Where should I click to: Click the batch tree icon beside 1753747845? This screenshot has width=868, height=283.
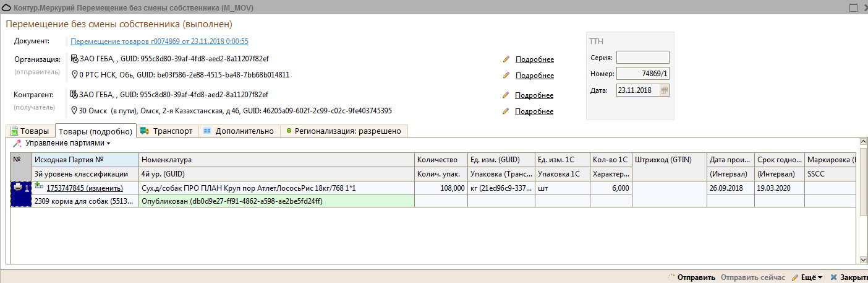coord(39,186)
